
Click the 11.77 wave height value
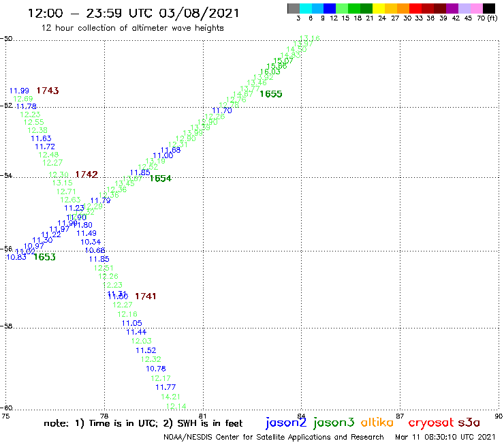(166, 387)
